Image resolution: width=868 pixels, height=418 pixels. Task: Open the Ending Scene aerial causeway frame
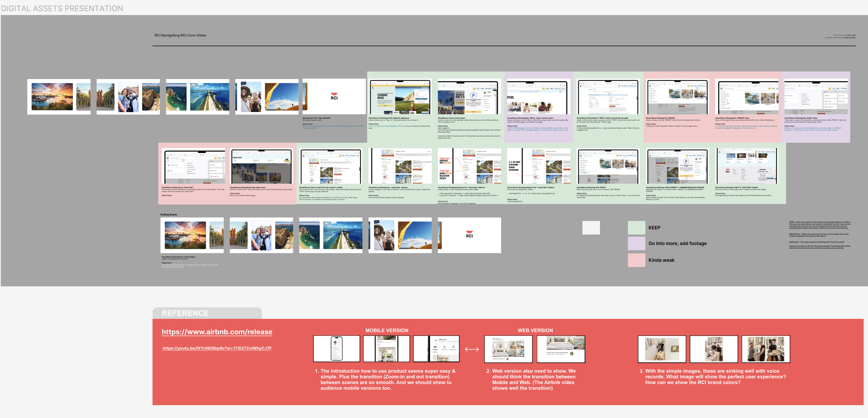331,235
